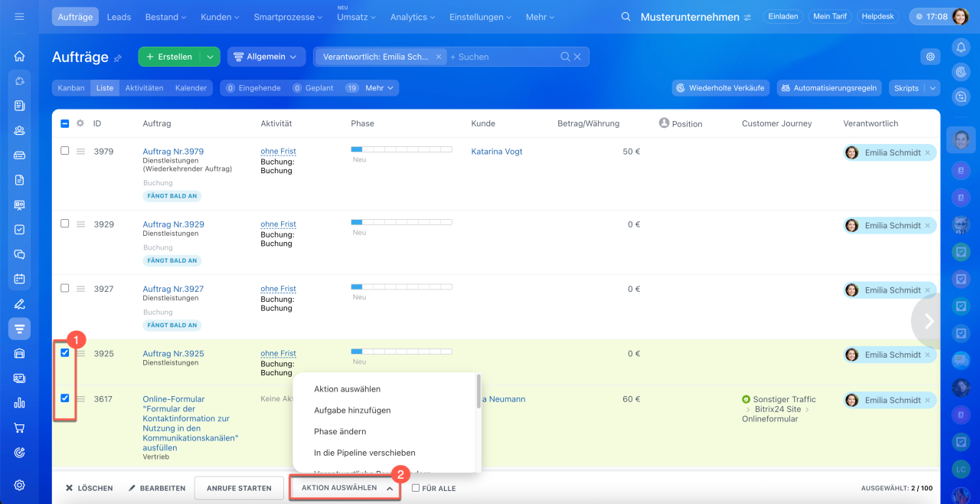Click the grid column settings gear icon
980x504 pixels.
[80, 123]
